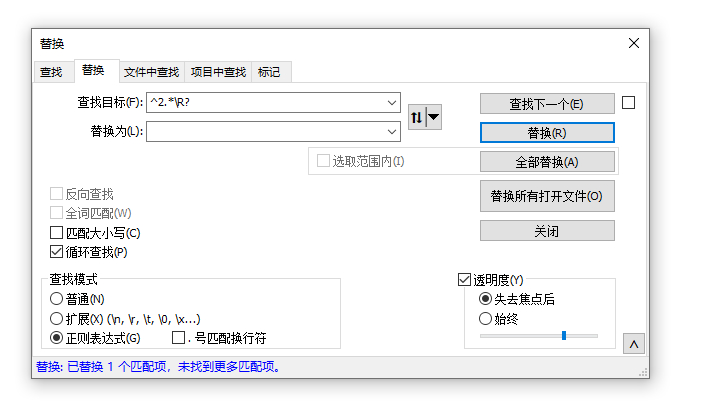The image size is (708, 407).
Task: Click the 替换(R) button
Action: point(547,133)
